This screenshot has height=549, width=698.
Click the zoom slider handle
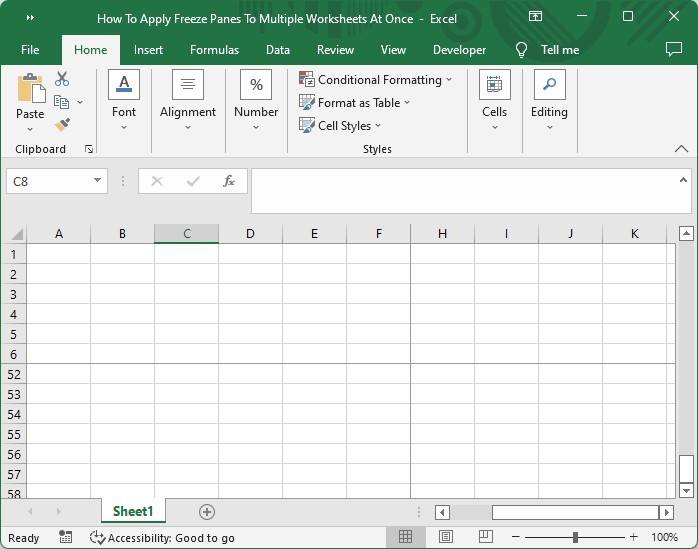(575, 537)
